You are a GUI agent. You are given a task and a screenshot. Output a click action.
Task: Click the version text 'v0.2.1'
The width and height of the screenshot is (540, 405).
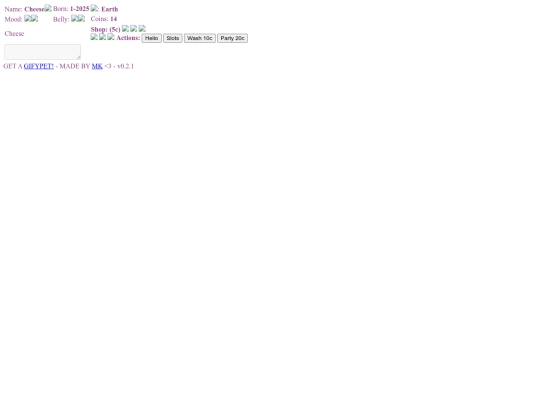(125, 66)
